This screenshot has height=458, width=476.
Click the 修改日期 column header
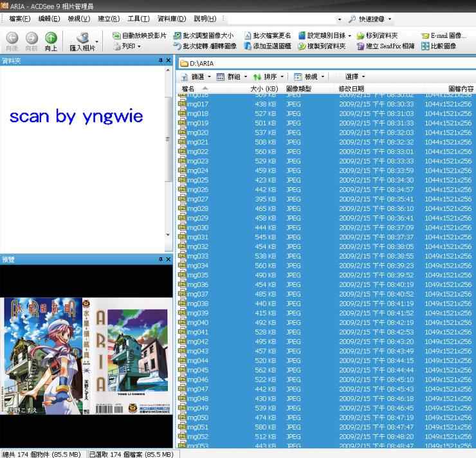pyautogui.click(x=351, y=89)
